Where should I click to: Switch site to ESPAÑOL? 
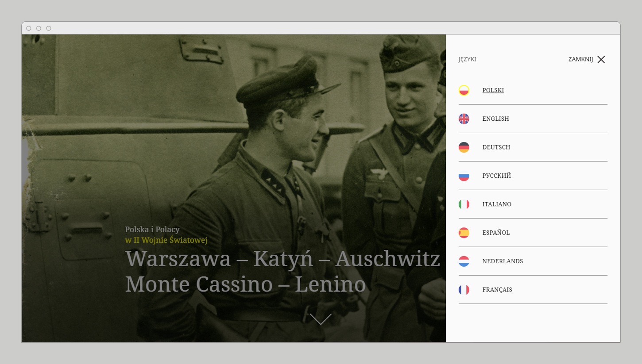tap(496, 233)
